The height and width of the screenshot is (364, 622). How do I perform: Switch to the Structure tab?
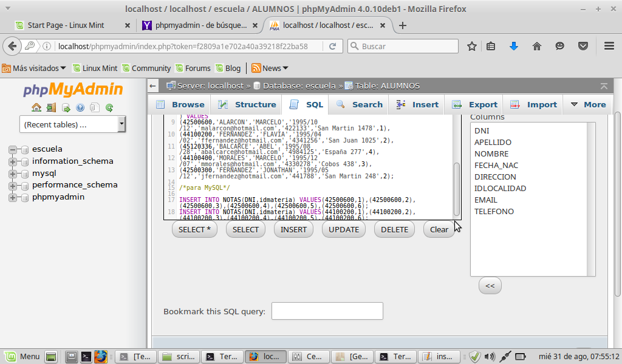point(247,104)
